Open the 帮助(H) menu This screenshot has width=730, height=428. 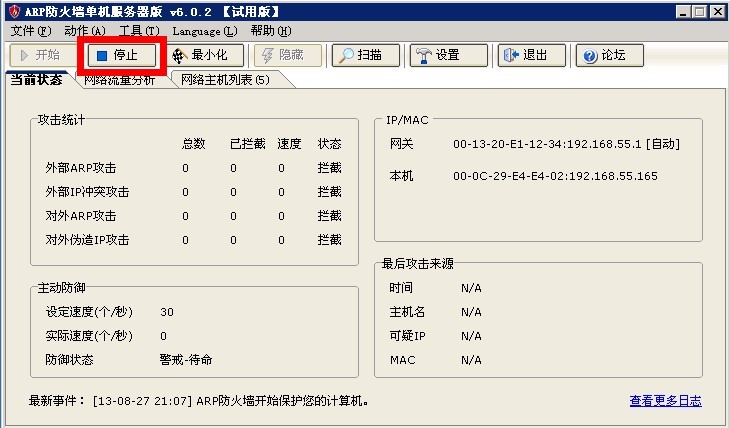(270, 31)
